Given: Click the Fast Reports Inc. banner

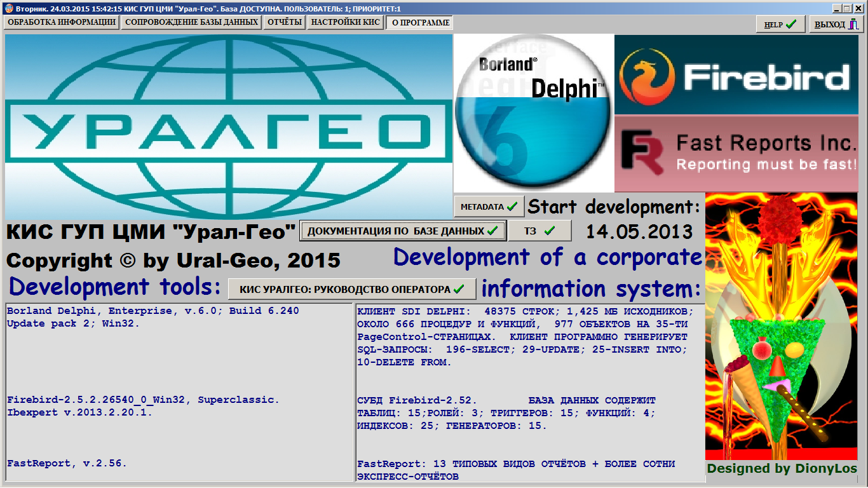Looking at the screenshot, I should tap(736, 154).
